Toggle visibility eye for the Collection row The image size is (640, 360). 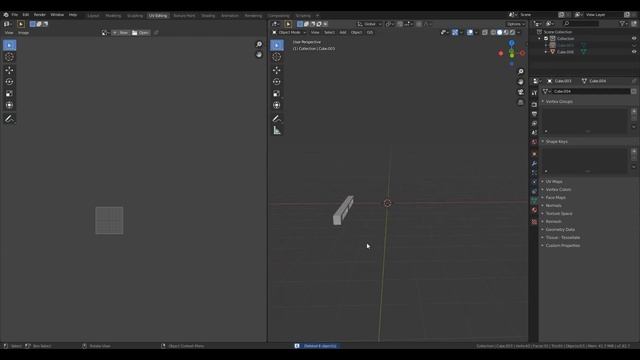[634, 38]
